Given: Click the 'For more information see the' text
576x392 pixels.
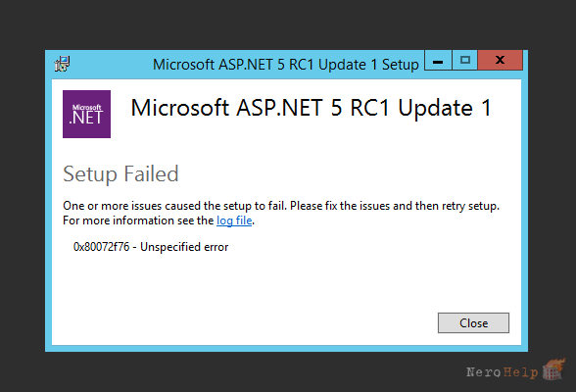Looking at the screenshot, I should click(x=138, y=220).
